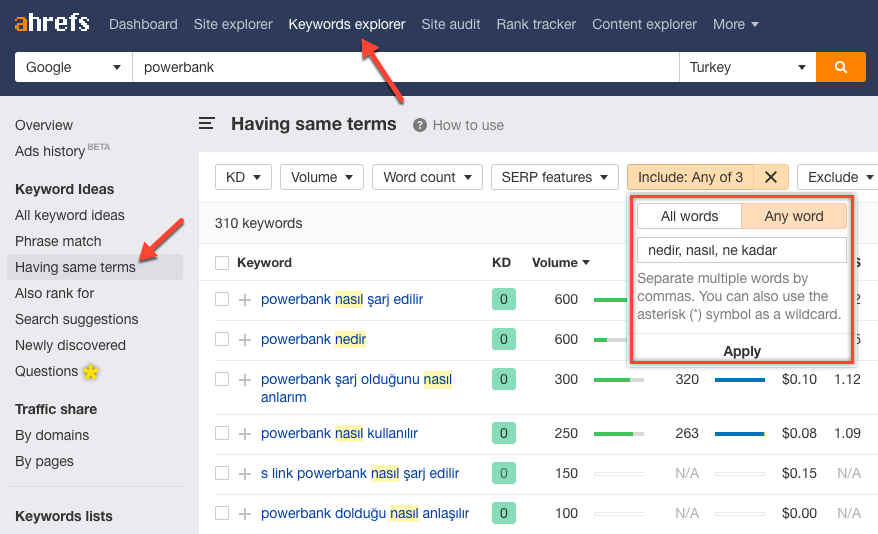Check the box for powerbank nasıl kullanılır

click(x=222, y=433)
